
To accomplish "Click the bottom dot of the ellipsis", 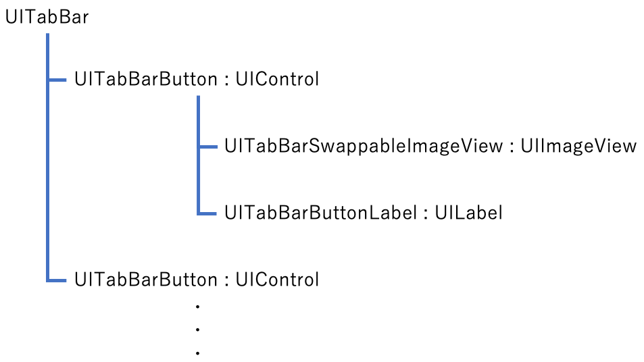I will [197, 353].
